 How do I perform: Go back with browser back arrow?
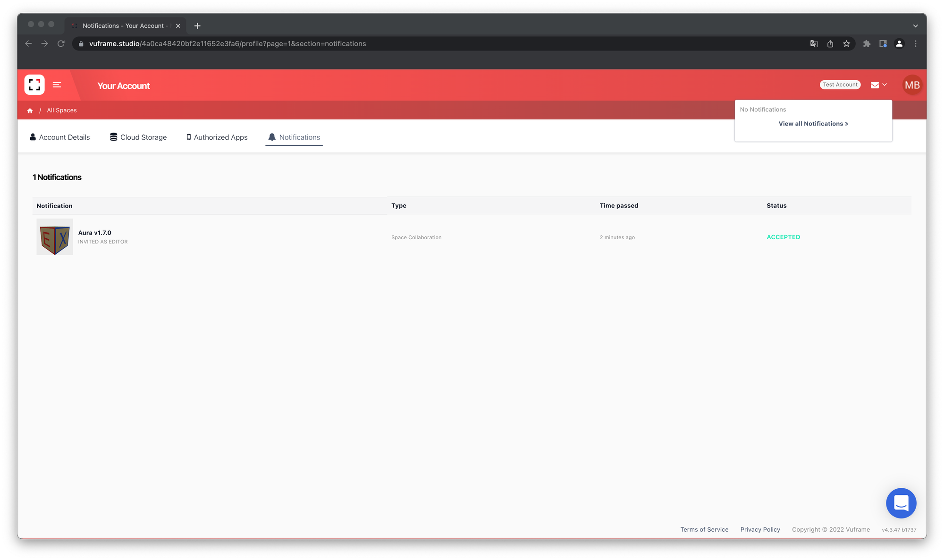(x=28, y=43)
